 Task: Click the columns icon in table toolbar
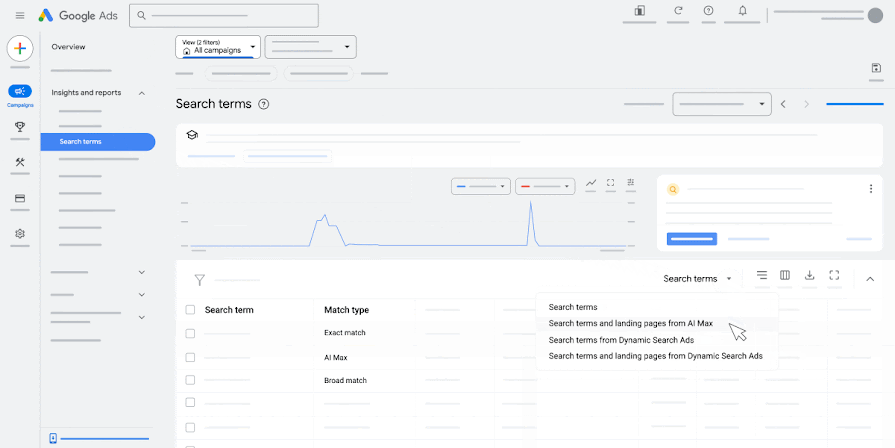(785, 275)
